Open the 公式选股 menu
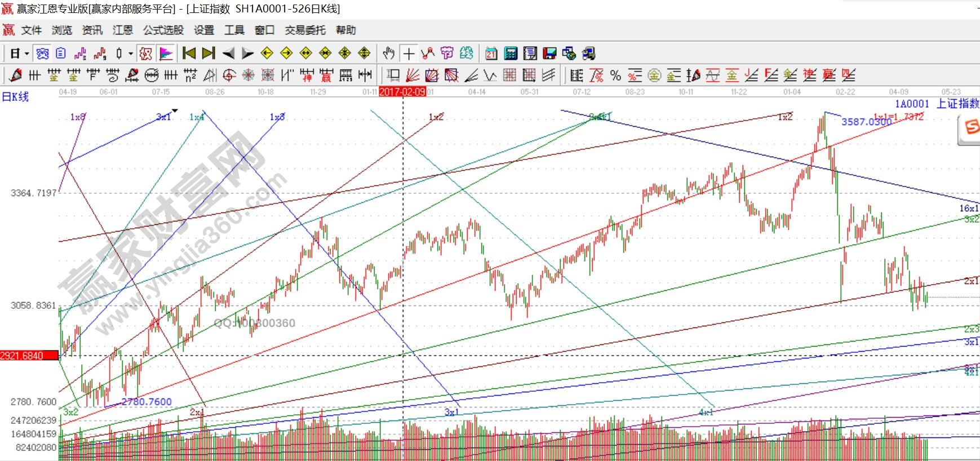Screen dimensions: 980x461 (163, 30)
